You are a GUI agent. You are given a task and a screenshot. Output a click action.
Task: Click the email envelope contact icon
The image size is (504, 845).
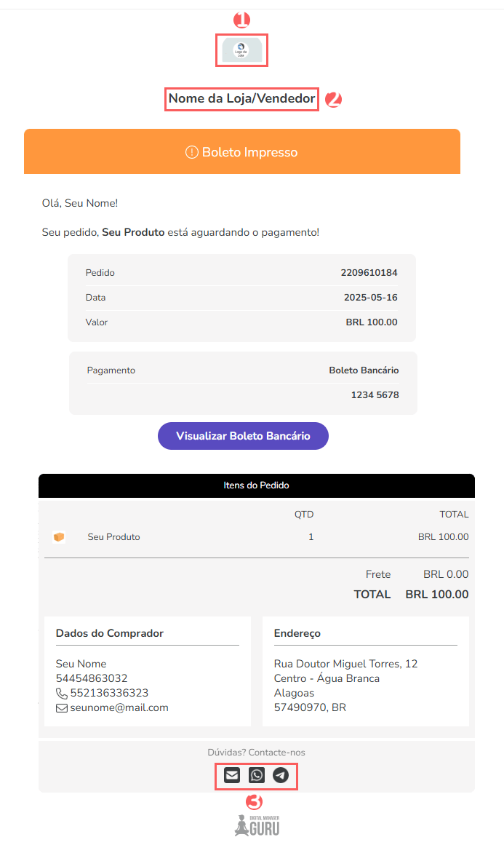(x=231, y=774)
